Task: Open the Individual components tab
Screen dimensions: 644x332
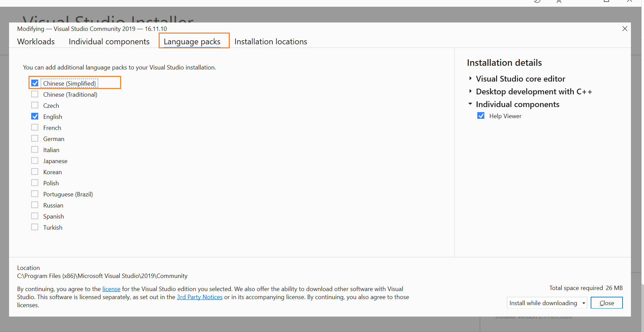Action: [109, 42]
